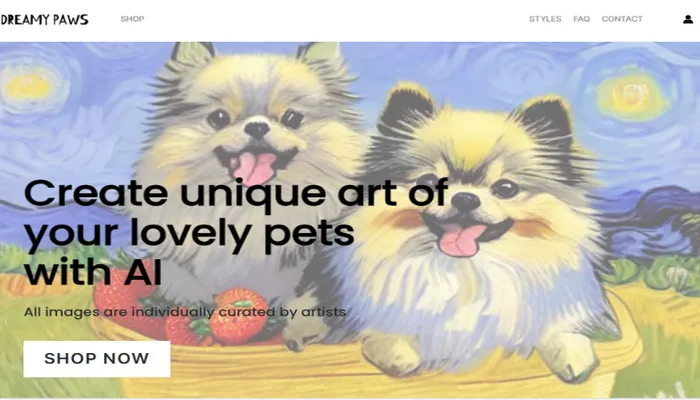Click the yellow swirling moon at top left

[28, 86]
